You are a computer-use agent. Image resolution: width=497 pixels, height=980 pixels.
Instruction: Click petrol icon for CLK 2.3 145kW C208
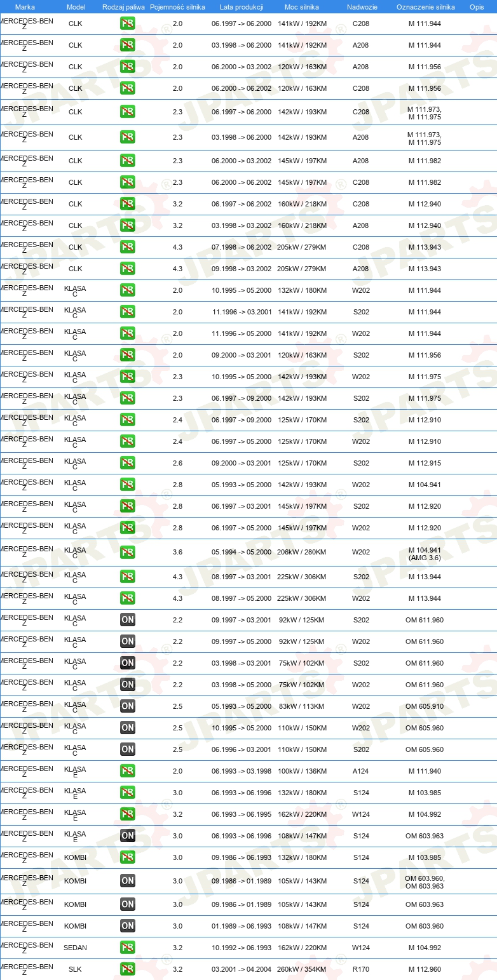[x=128, y=182]
